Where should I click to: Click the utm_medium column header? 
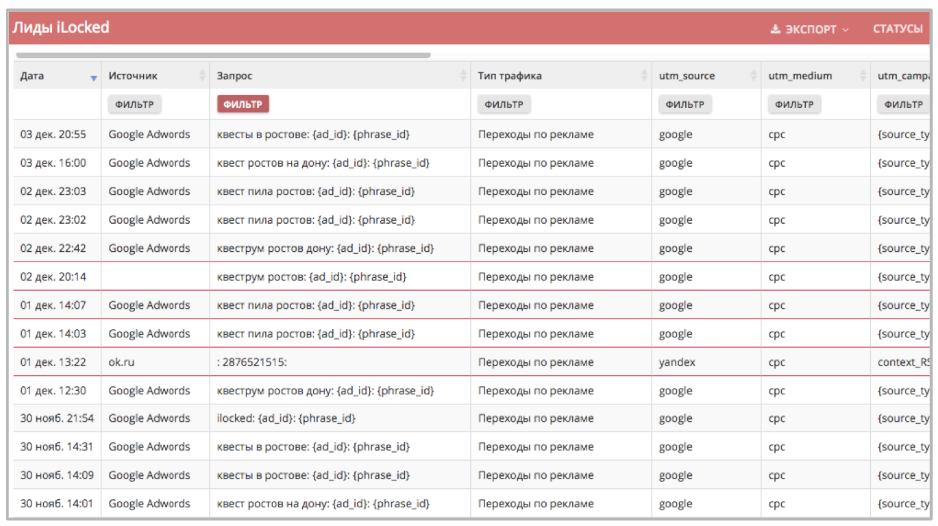click(x=815, y=76)
